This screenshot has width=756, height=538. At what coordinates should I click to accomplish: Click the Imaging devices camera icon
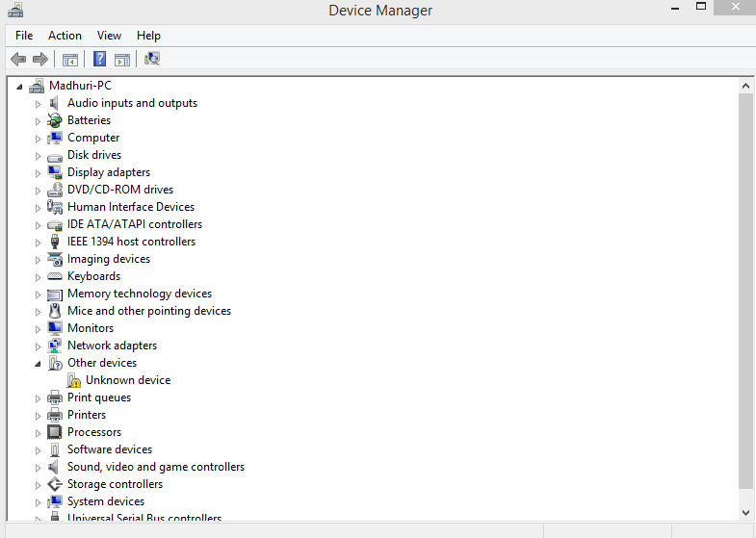(x=55, y=259)
